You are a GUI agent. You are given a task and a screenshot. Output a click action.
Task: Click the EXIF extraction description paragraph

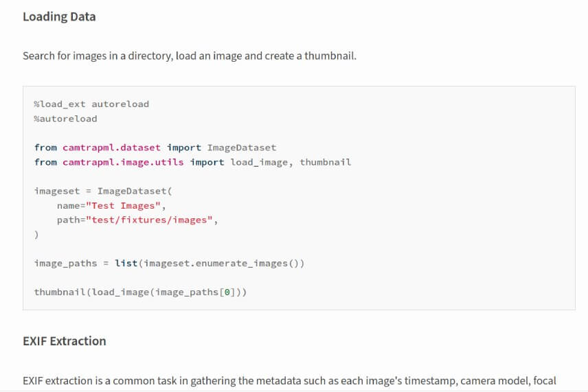[x=289, y=380]
